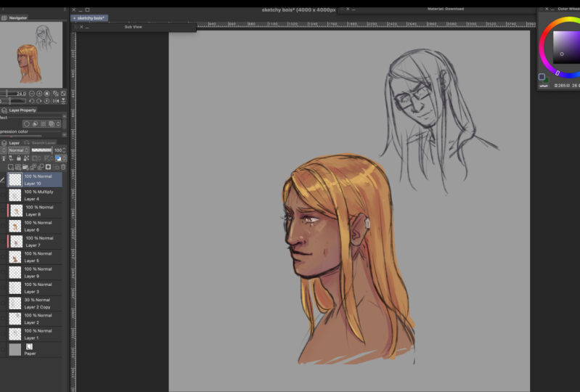
Task: Toggle visibility of Paper layer
Action: coord(3,349)
